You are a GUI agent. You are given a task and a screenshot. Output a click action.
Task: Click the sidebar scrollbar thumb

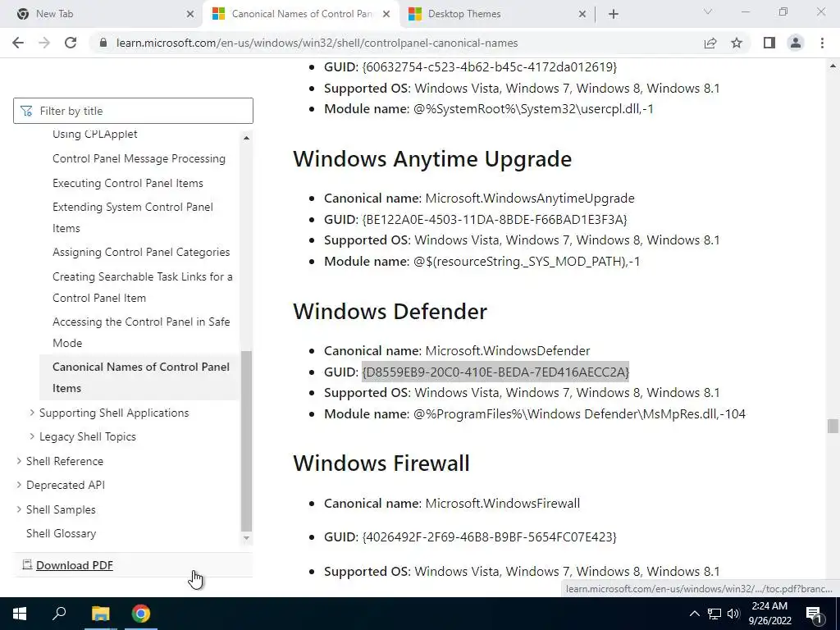pos(246,441)
